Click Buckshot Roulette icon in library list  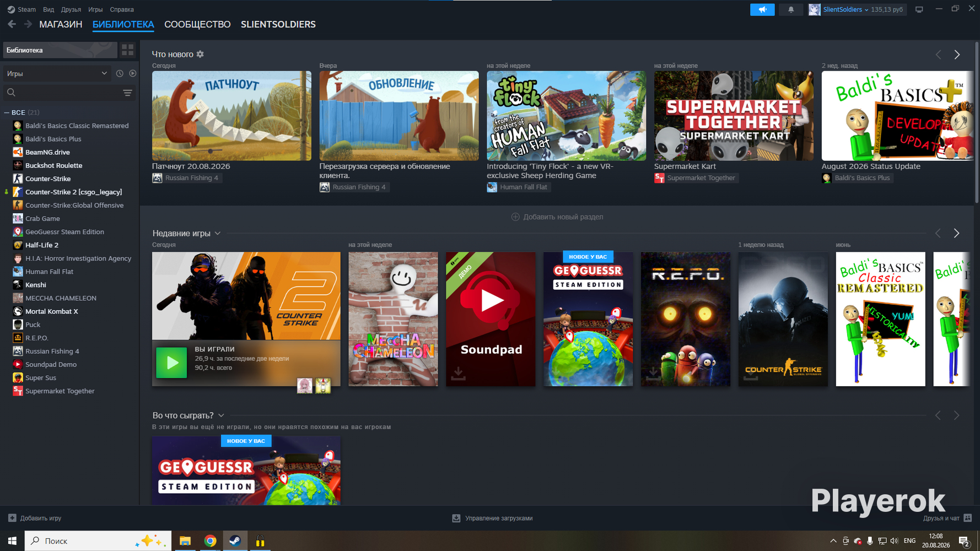tap(18, 165)
